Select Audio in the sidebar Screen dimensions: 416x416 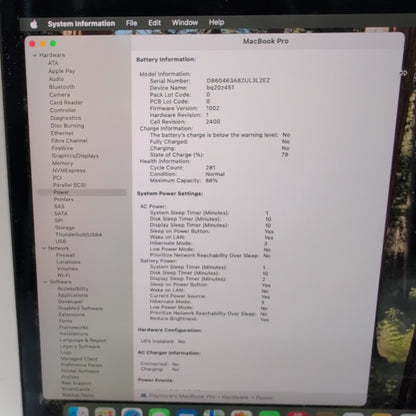[56, 79]
